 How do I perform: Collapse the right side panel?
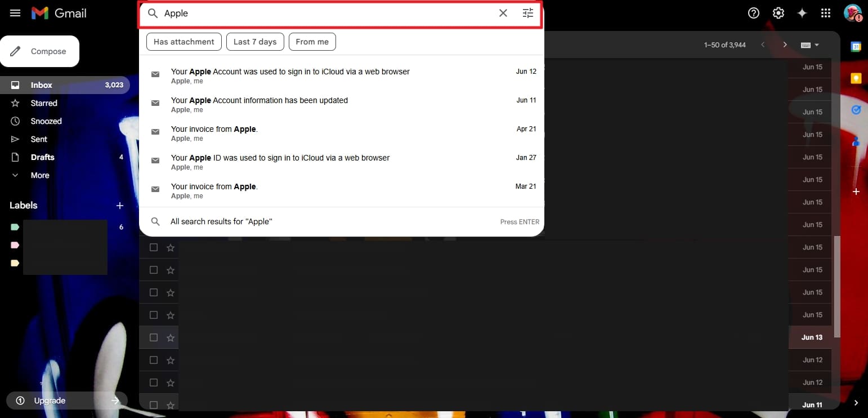click(855, 403)
